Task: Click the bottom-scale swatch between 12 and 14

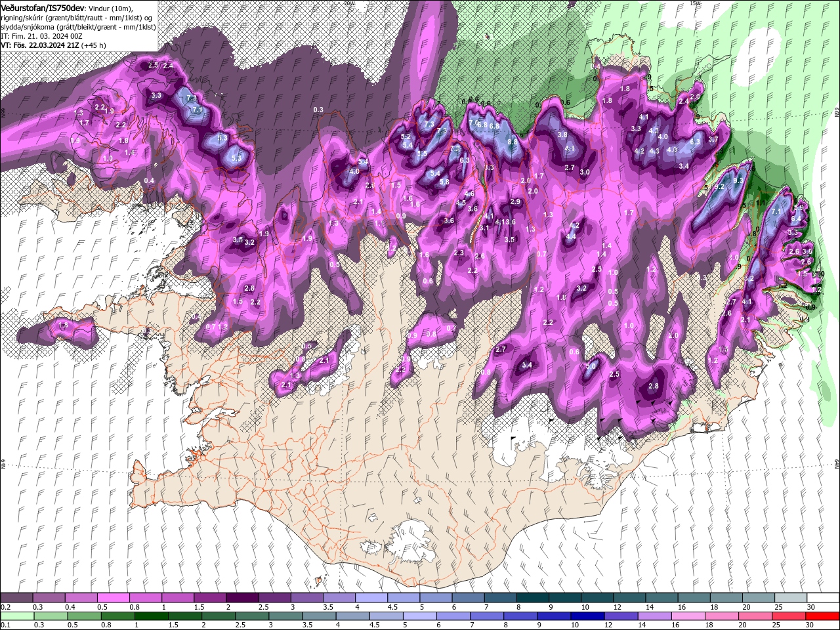Action: (620, 616)
